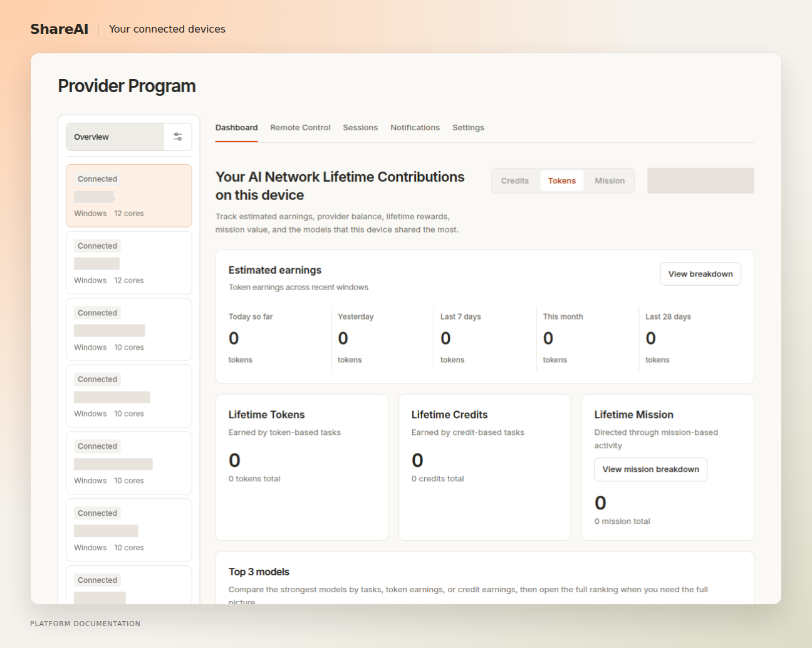This screenshot has width=812, height=648.
Task: Click the ShareAI logo
Action: click(x=60, y=29)
